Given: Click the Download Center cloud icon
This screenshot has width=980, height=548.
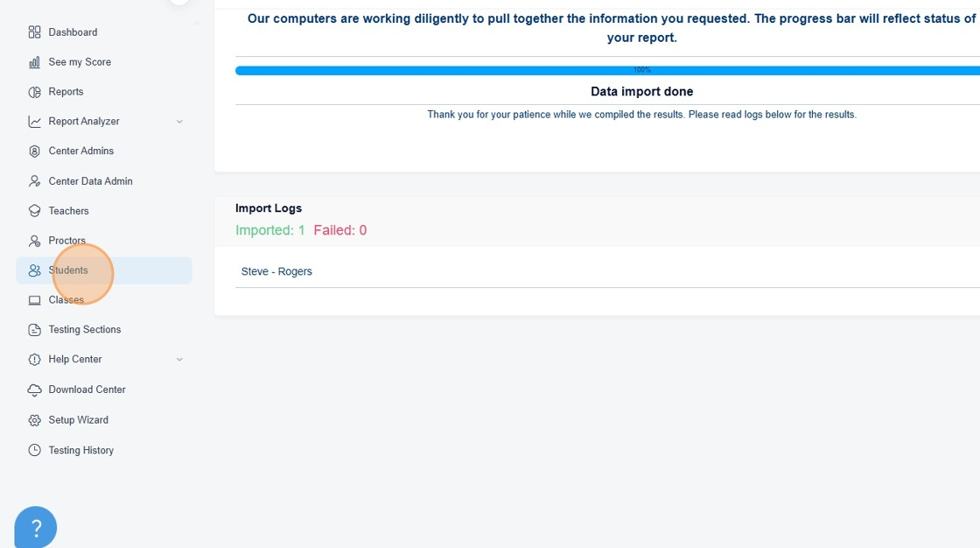Looking at the screenshot, I should pos(34,390).
